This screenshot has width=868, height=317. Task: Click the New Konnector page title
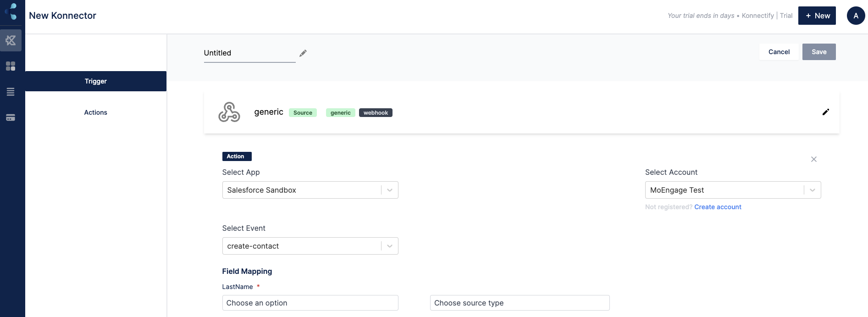[x=62, y=16]
